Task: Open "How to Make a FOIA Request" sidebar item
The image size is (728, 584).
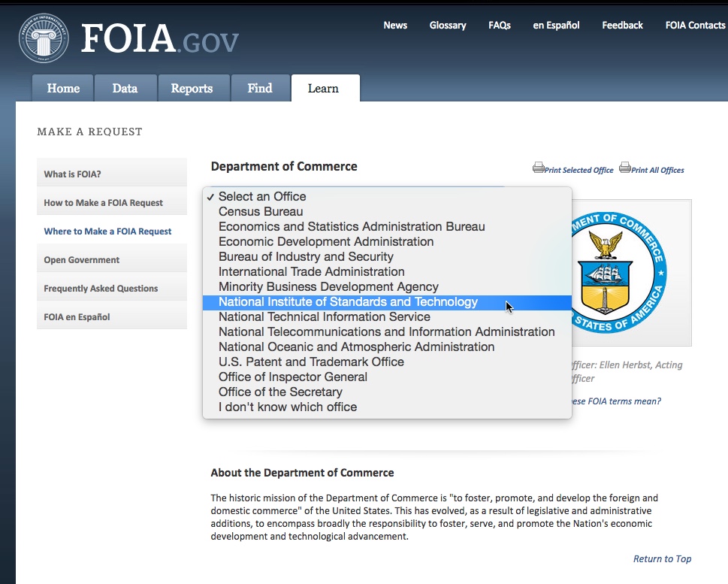Action: click(x=104, y=203)
